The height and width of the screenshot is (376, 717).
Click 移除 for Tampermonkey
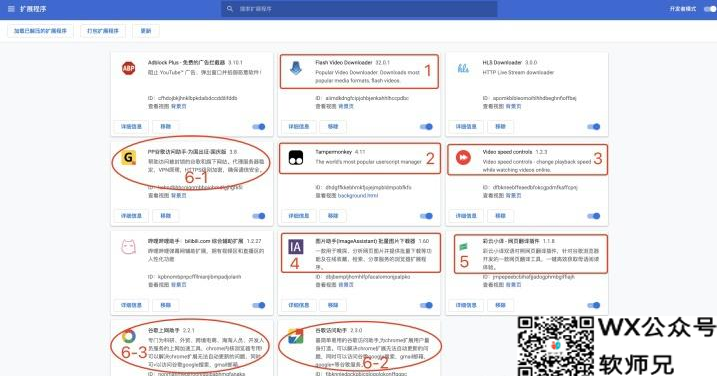[x=333, y=216]
